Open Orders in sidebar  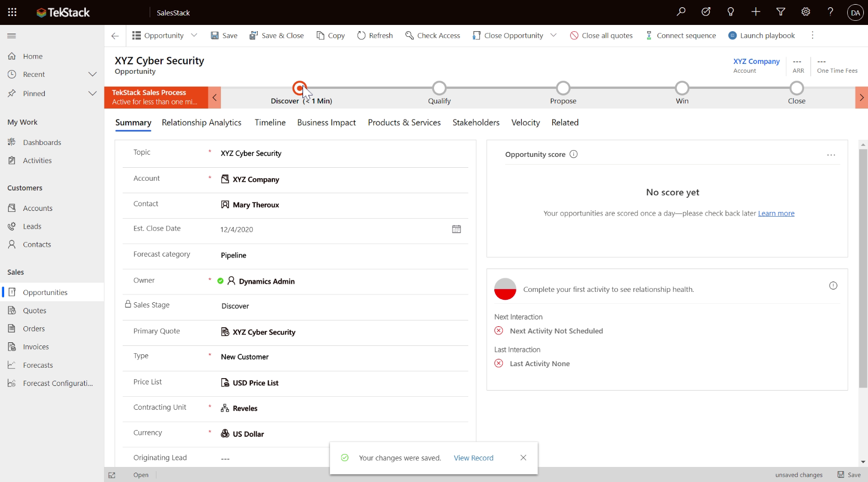click(52, 329)
